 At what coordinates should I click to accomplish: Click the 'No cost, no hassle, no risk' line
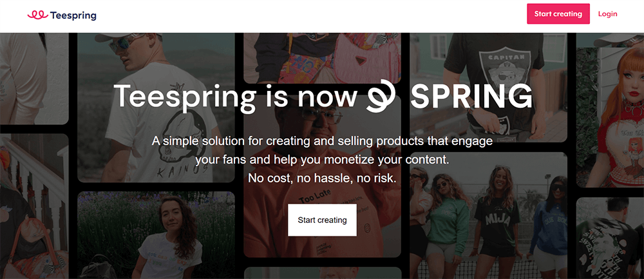pos(322,178)
